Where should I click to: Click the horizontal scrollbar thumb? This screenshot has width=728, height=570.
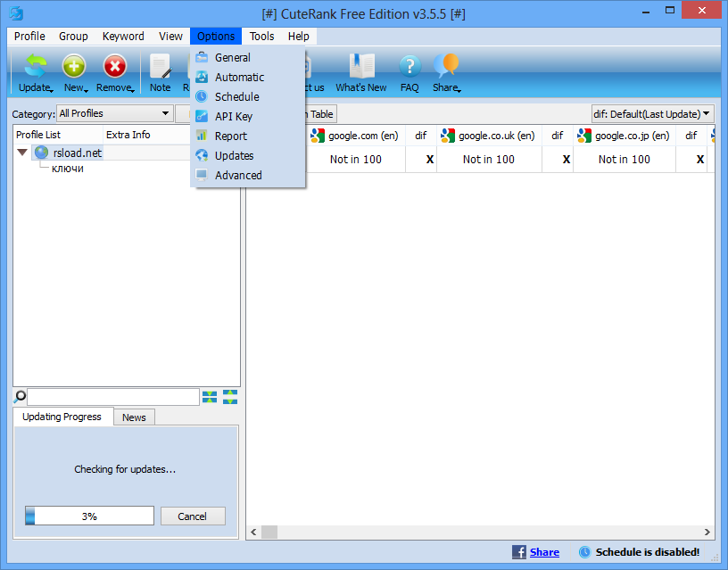click(x=269, y=532)
